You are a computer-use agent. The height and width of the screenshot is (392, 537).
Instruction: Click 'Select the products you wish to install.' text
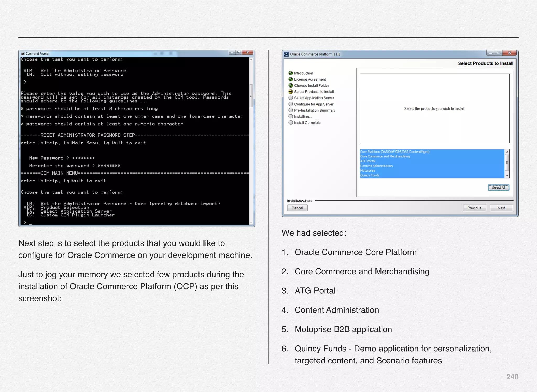click(434, 108)
